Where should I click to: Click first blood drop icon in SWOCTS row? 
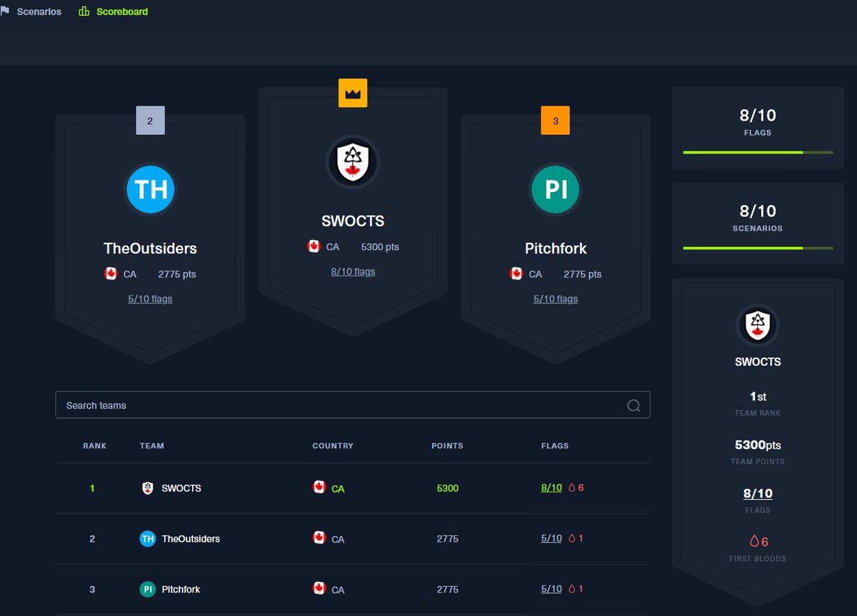[x=572, y=488]
